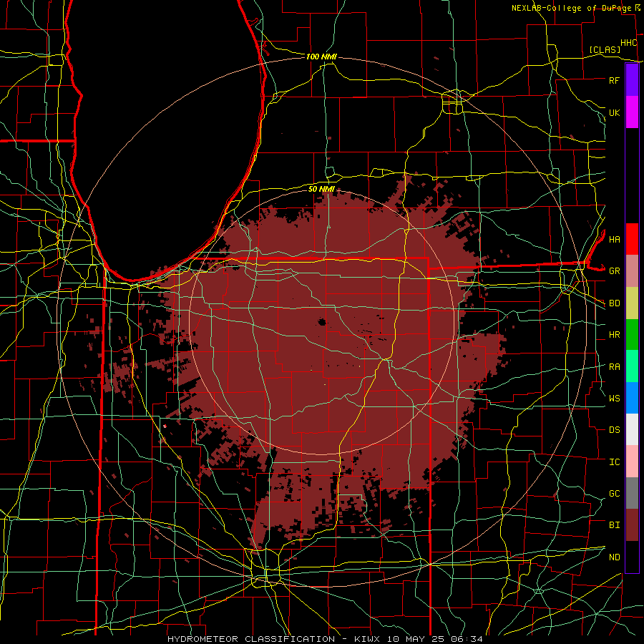Click the 50 NMI range ring label
Image resolution: width=644 pixels, height=644 pixels.
point(321,189)
